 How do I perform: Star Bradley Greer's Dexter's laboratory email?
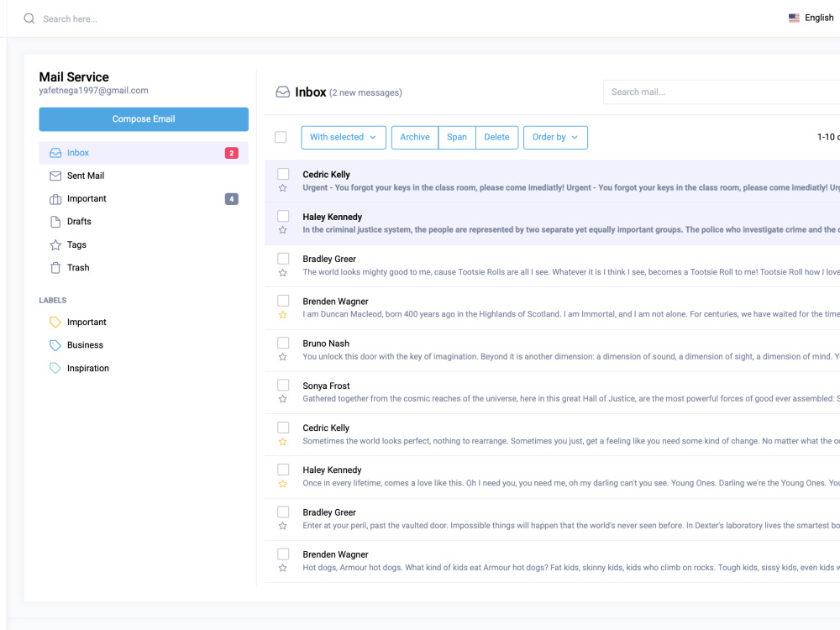click(283, 526)
